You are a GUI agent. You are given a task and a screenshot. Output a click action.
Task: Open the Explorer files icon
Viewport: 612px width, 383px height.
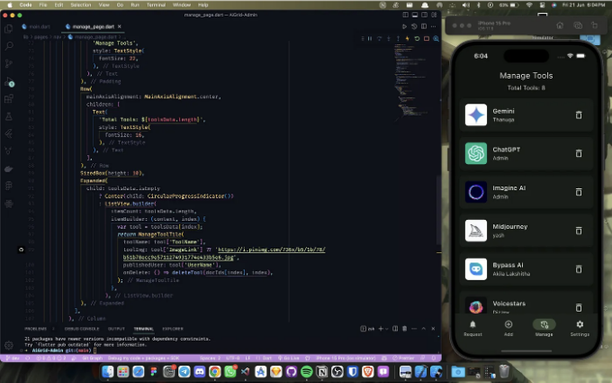point(9,29)
